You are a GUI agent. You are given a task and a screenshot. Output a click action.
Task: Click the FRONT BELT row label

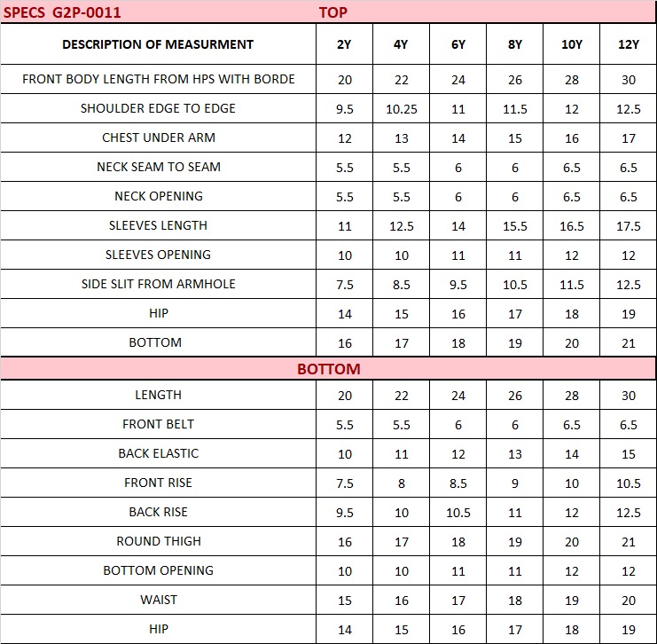tap(158, 424)
